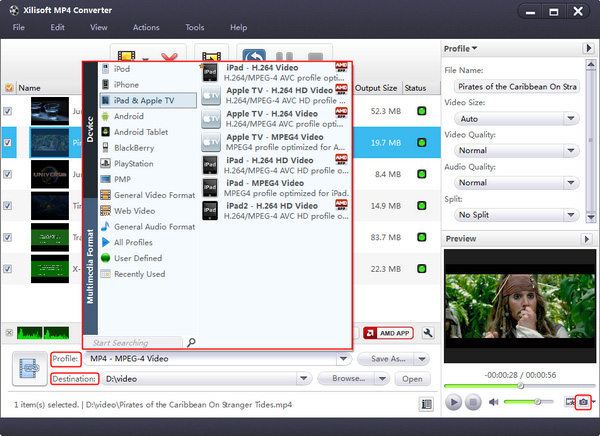Click the Add File film icon in toolbar
The image size is (600, 436).
pos(127,56)
